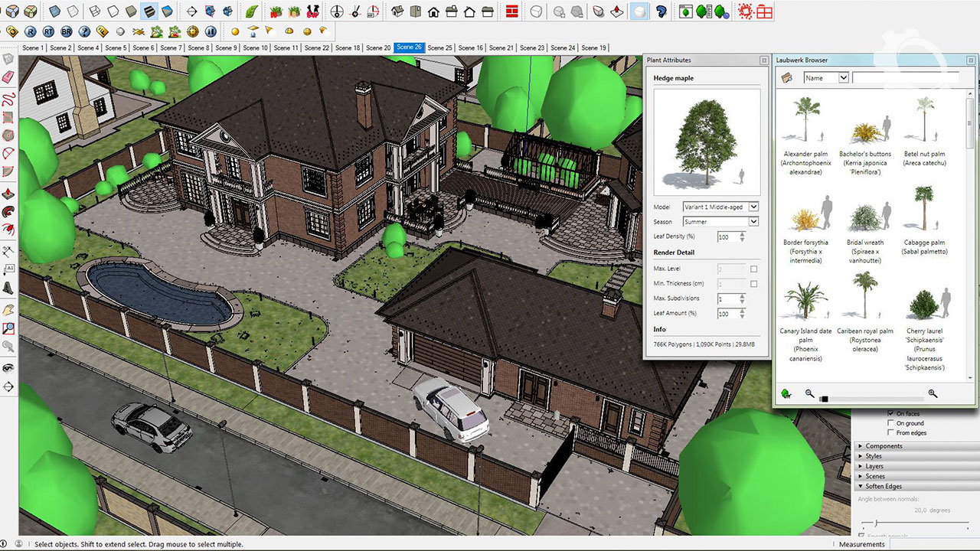Switch to the Scene 10 tab
980x551 pixels.
pos(255,47)
